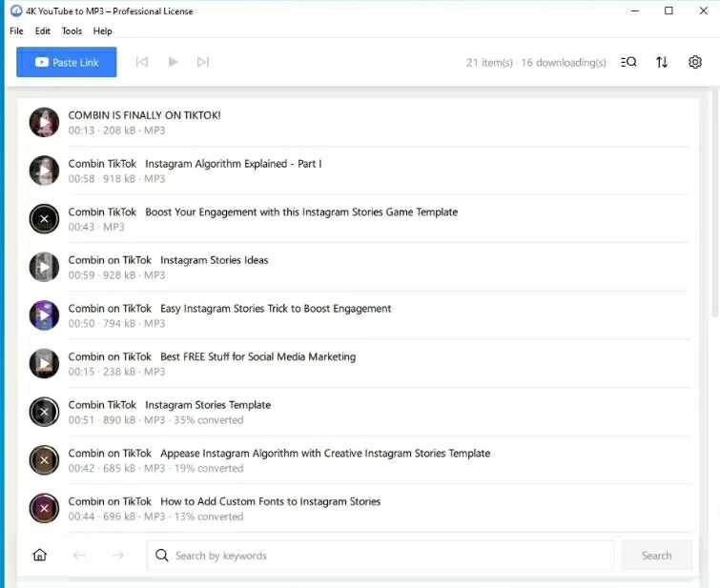Play Best FREE Stuff for Social Media thumbnail
The height and width of the screenshot is (588, 720).
coord(44,363)
